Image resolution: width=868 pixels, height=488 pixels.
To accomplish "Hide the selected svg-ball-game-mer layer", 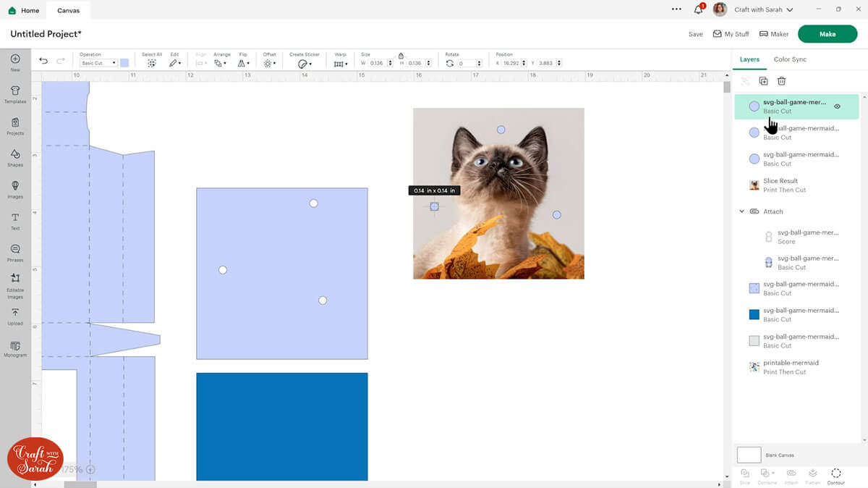I will [x=837, y=106].
